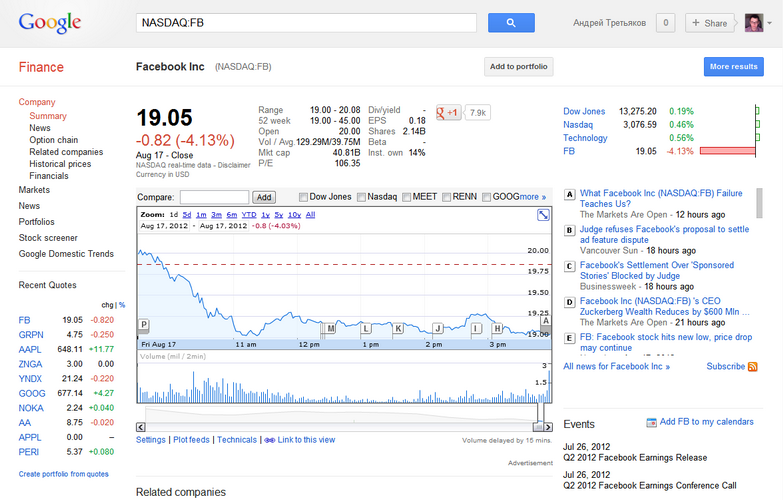This screenshot has width=783, height=500.
Task: Open AAPL in Recent Quotes
Action: (x=30, y=349)
